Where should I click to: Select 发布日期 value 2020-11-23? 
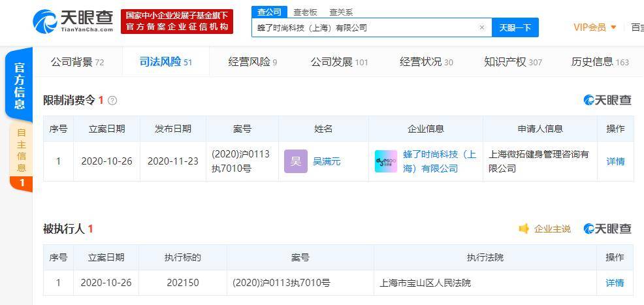(x=173, y=161)
